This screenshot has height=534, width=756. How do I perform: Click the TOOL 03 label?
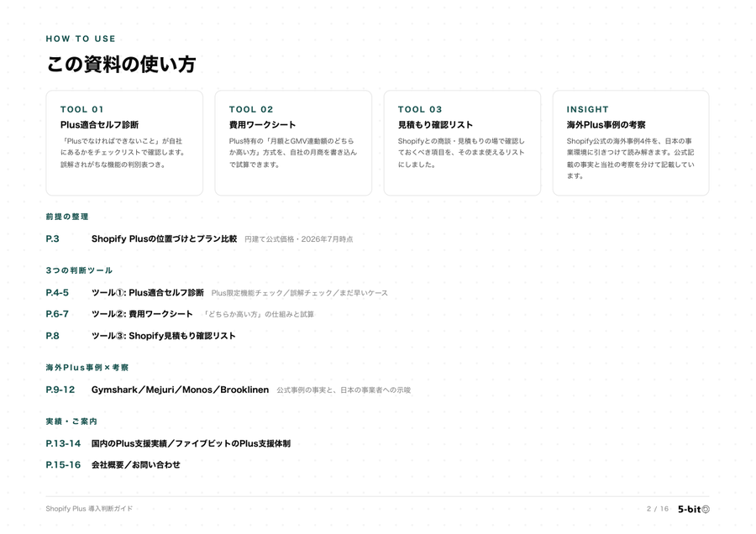(420, 109)
